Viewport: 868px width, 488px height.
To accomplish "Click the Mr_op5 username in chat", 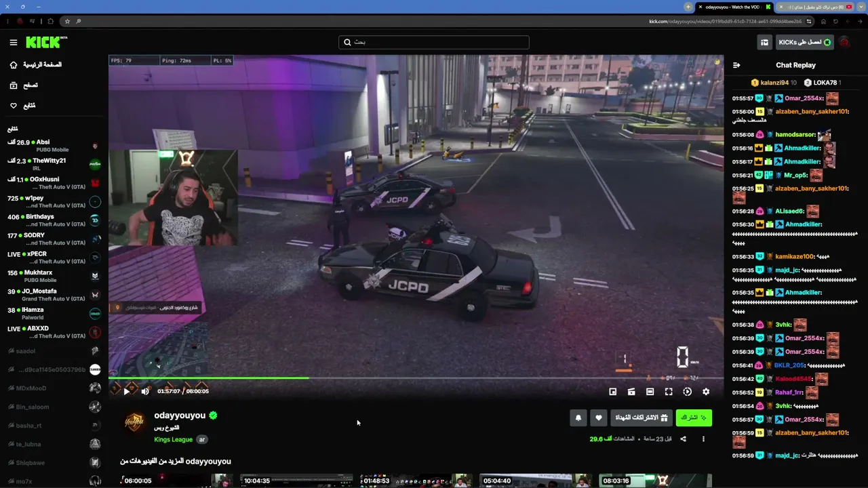I will 797,176.
